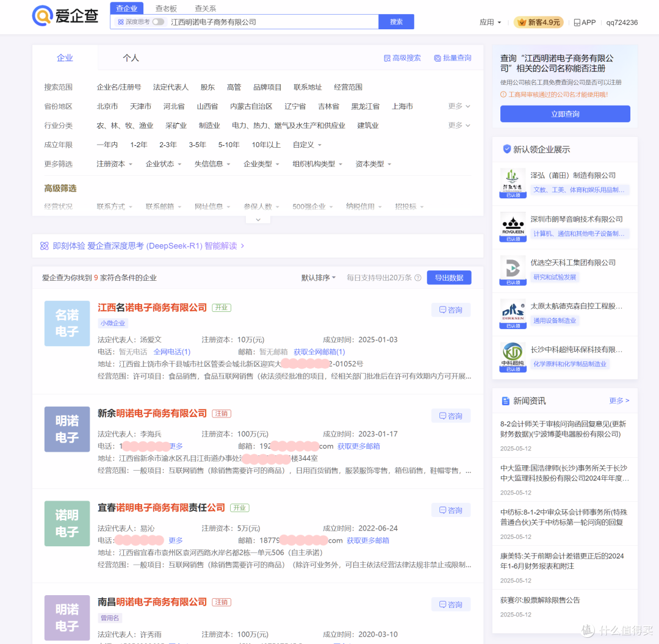Switch to the 查老板 tab
The width and height of the screenshot is (659, 644).
[x=166, y=9]
